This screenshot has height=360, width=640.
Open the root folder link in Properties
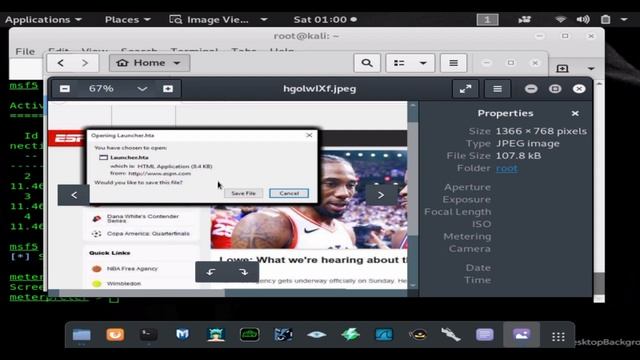coord(507,168)
